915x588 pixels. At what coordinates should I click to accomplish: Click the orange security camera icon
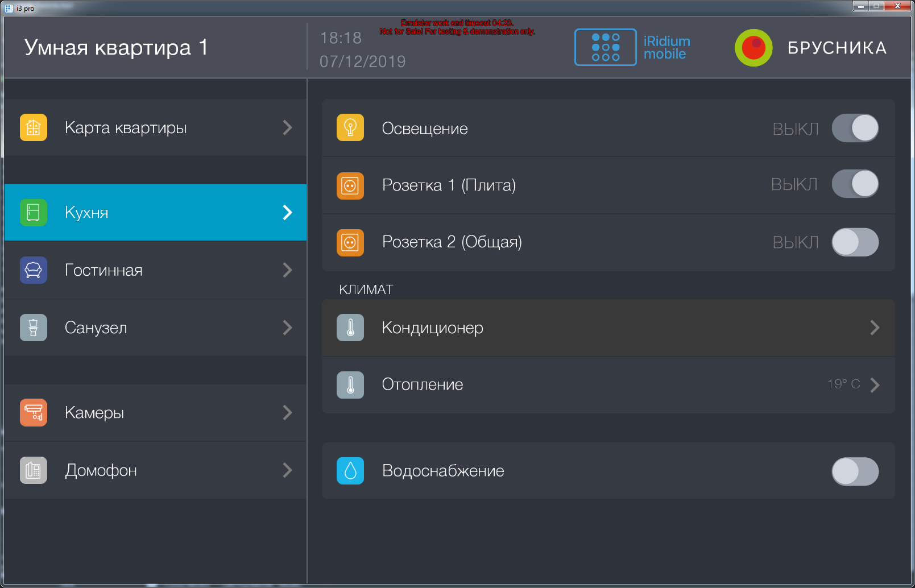pyautogui.click(x=34, y=413)
